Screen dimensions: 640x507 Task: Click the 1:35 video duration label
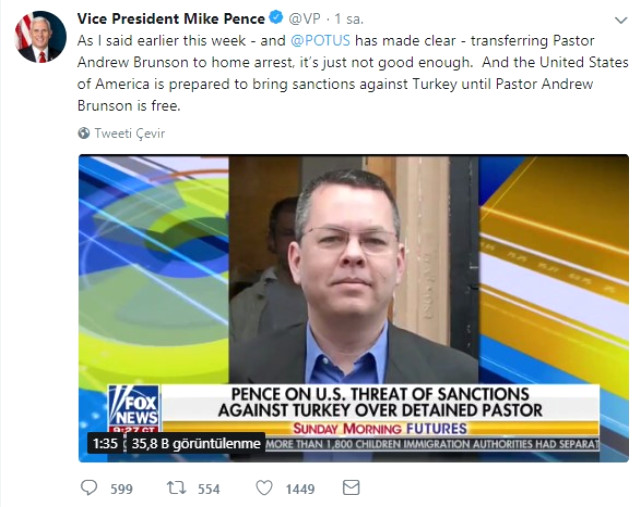[105, 443]
